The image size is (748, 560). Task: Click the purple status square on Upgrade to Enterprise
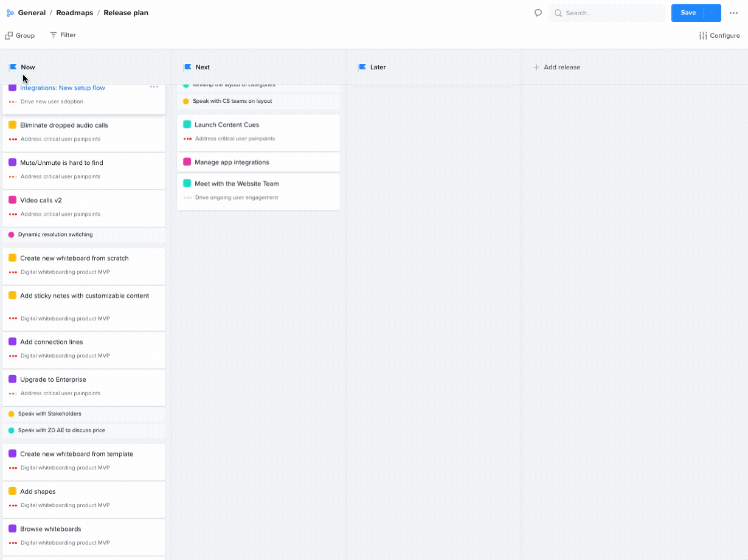(12, 379)
